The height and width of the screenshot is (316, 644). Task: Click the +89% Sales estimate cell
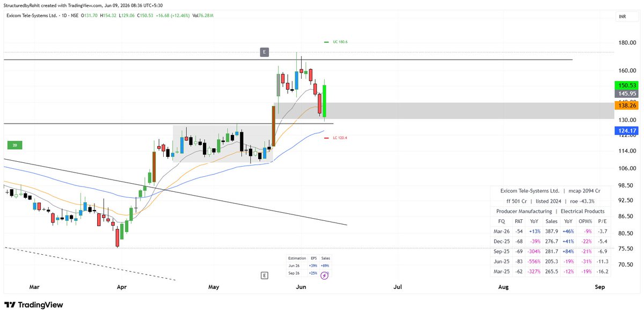pyautogui.click(x=326, y=265)
